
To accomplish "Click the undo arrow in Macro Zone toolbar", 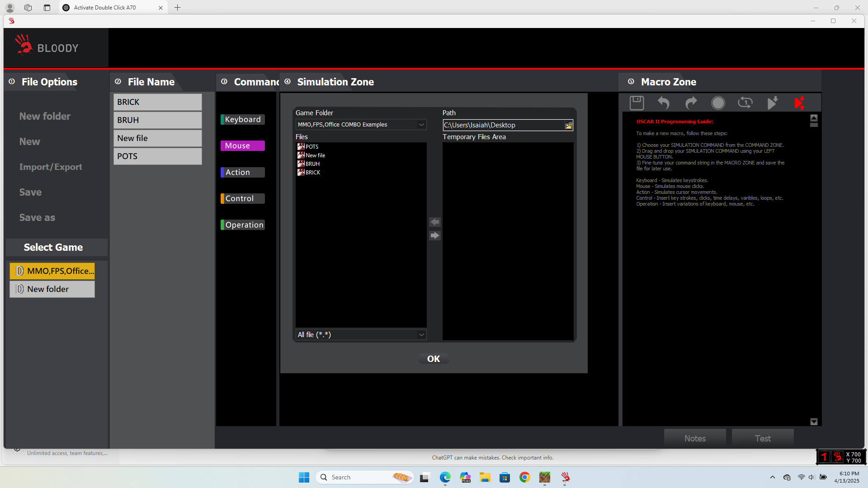I will [664, 103].
